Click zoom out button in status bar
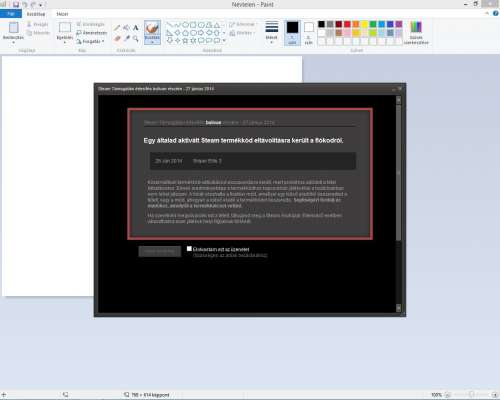The image size is (500, 400). tap(448, 395)
